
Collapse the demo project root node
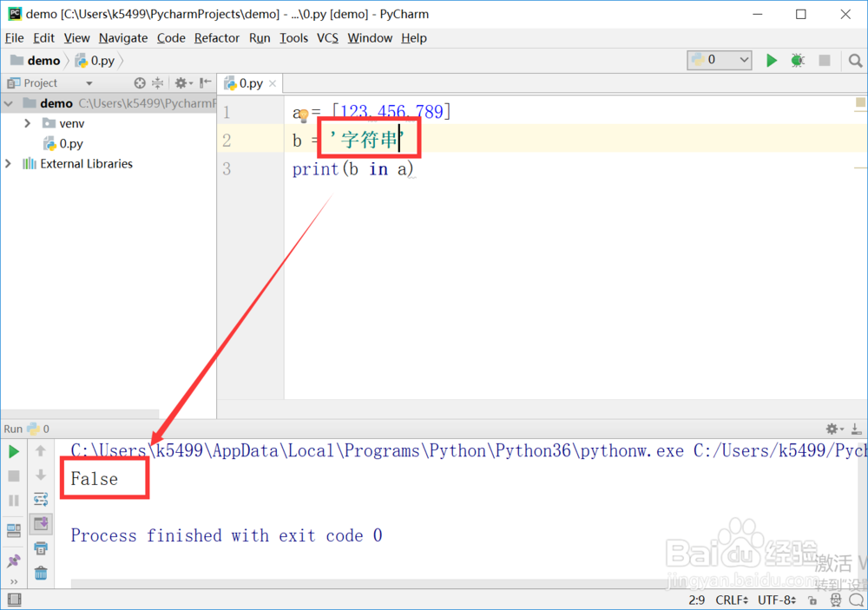[9, 103]
